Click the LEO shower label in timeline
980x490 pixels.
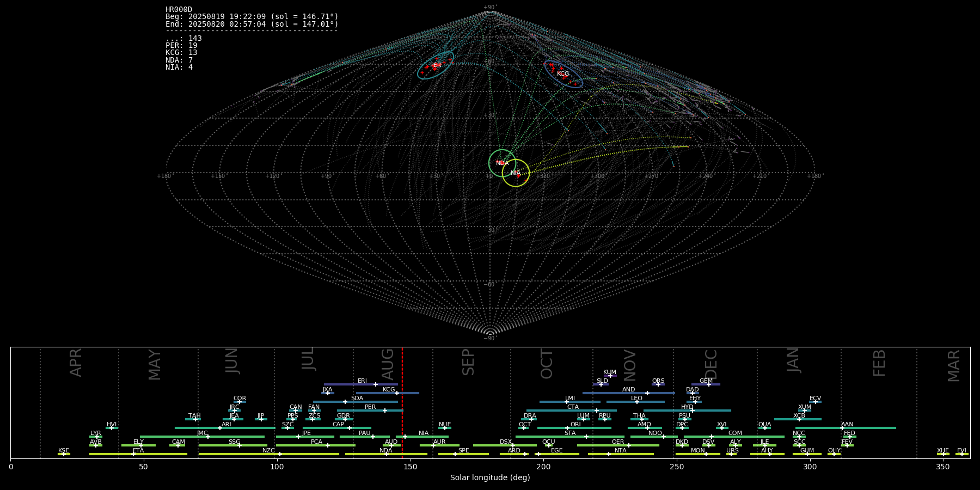(x=636, y=399)
